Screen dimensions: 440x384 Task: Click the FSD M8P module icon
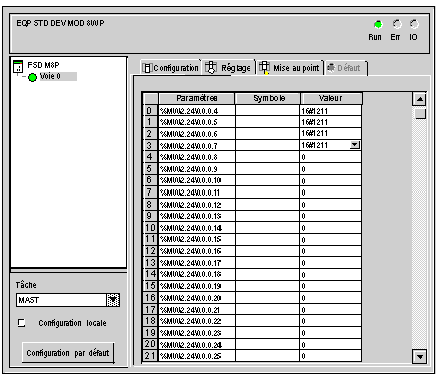(x=18, y=66)
